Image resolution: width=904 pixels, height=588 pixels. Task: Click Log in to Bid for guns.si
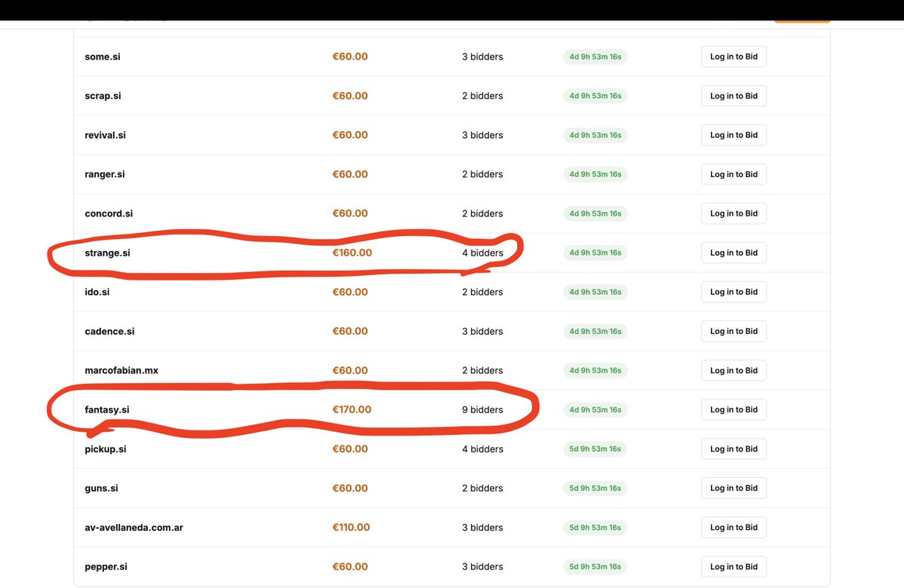734,488
